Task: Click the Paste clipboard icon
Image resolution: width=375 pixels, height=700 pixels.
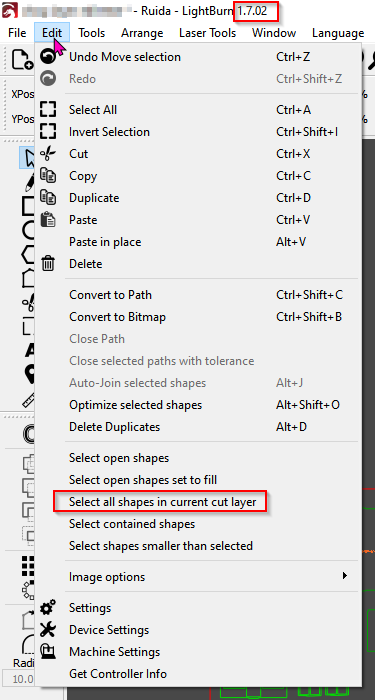Action: 48,220
